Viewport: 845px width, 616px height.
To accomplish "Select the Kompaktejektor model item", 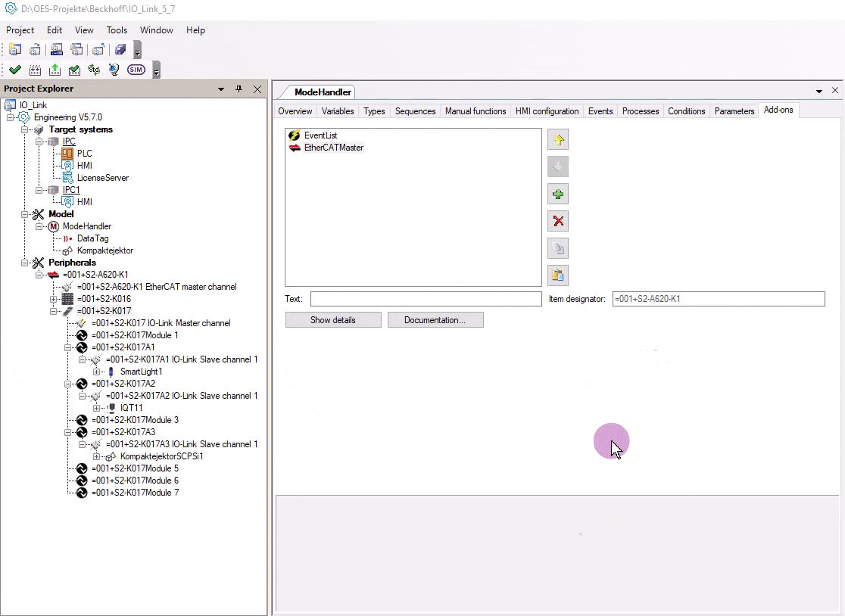I will 104,250.
